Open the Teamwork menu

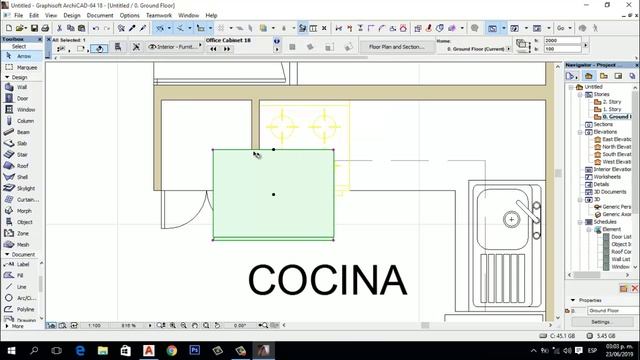[x=159, y=15]
